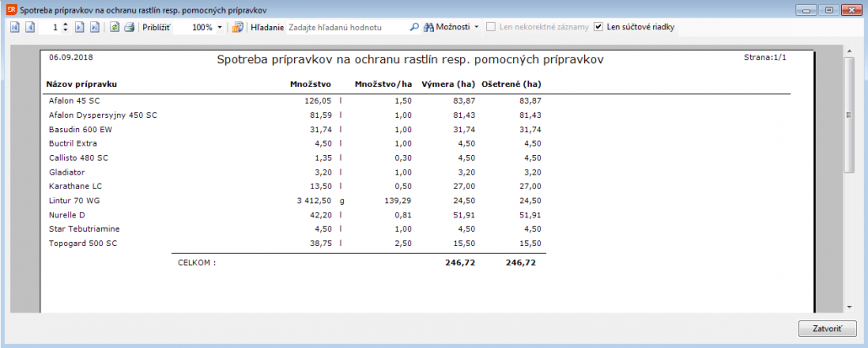The height and width of the screenshot is (348, 868).
Task: Click page number stepper arrows
Action: coord(66,27)
